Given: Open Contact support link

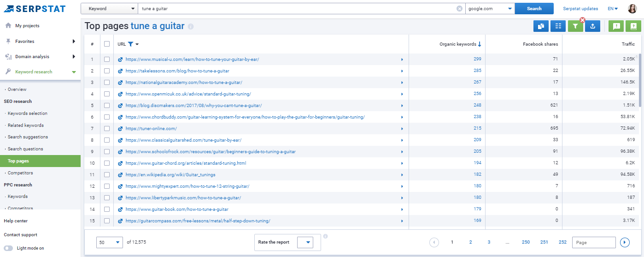Looking at the screenshot, I should [21, 235].
